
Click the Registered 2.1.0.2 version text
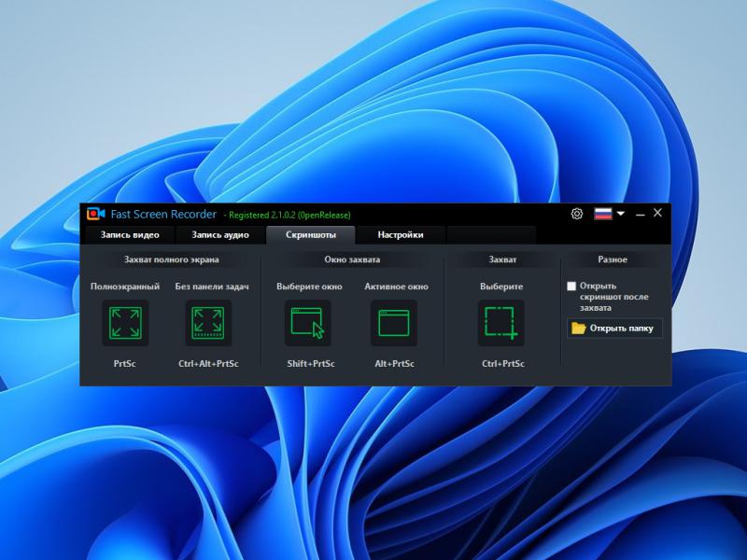[289, 216]
